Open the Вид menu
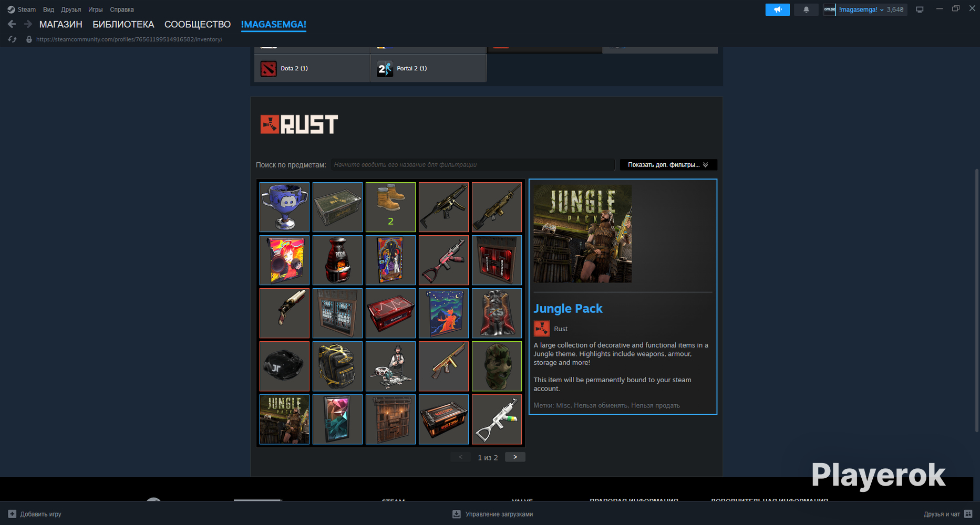The height and width of the screenshot is (525, 980). pyautogui.click(x=48, y=9)
